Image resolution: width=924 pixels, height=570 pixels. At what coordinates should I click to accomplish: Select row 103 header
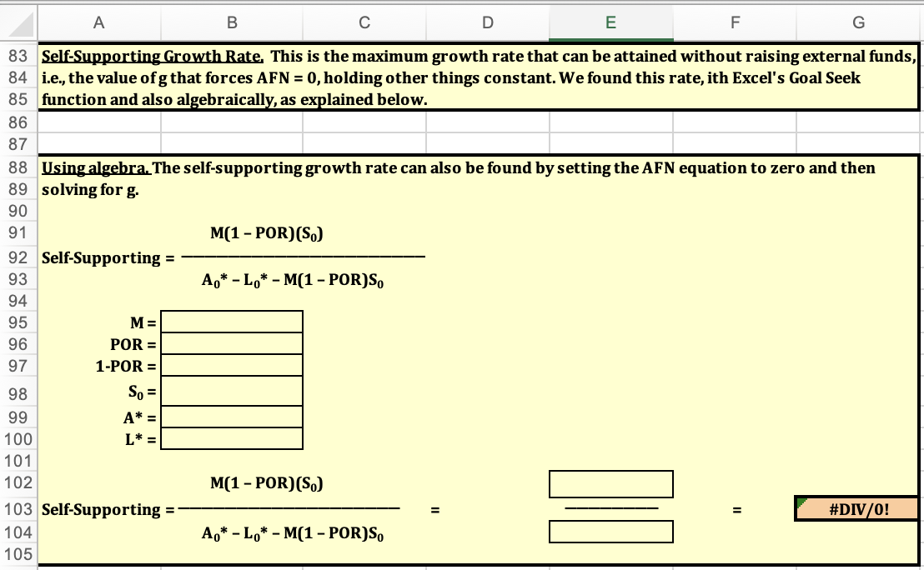point(18,509)
